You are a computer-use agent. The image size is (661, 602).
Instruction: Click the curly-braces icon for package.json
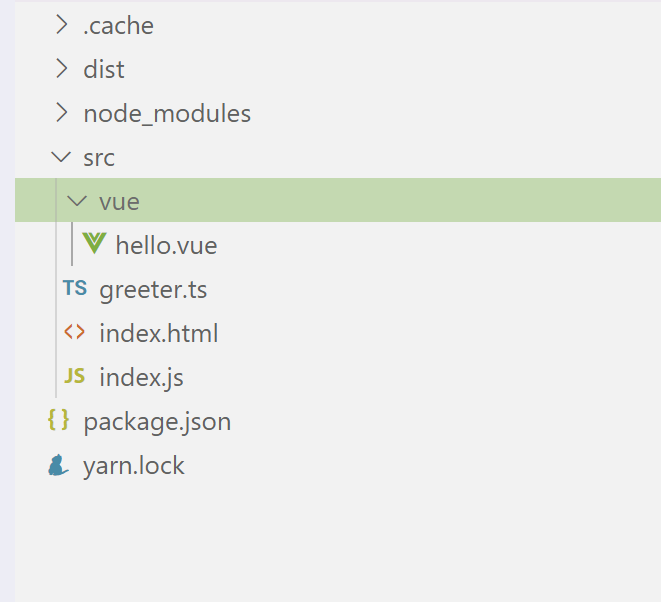coord(58,420)
